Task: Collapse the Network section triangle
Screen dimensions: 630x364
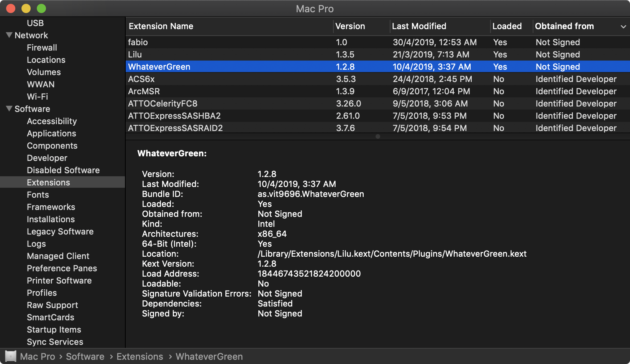Action: coord(9,35)
